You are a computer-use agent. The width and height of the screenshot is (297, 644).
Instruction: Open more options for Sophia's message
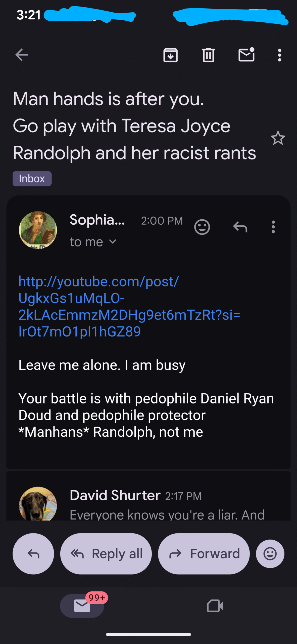(x=273, y=227)
